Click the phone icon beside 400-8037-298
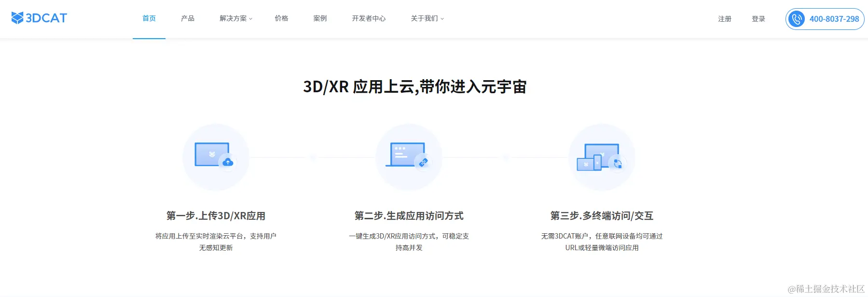This screenshot has height=297, width=868. click(x=797, y=19)
